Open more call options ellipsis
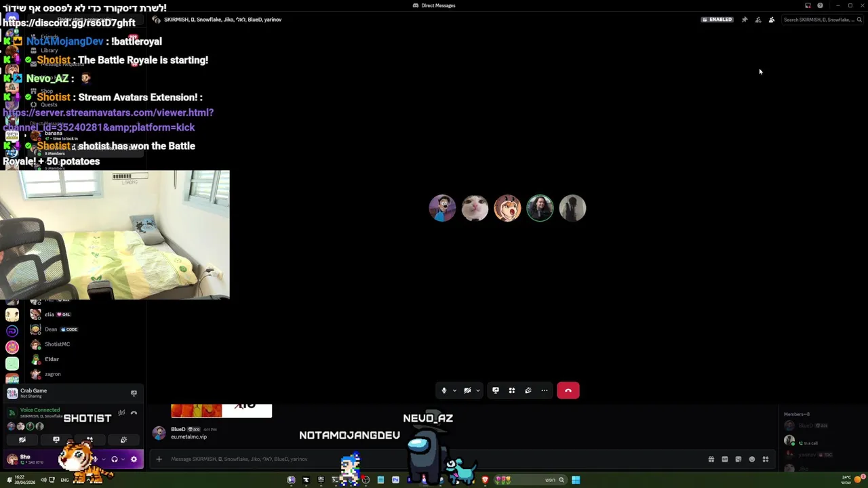Image resolution: width=868 pixels, height=488 pixels. coord(544,390)
